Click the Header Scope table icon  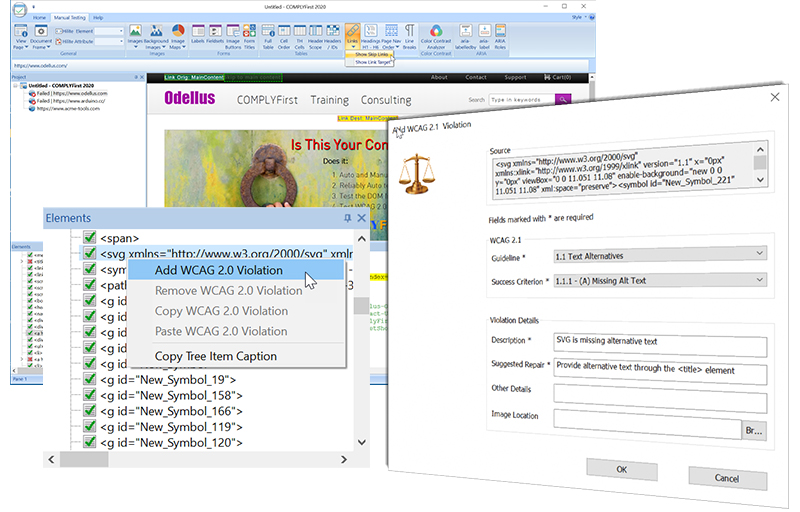[316, 36]
